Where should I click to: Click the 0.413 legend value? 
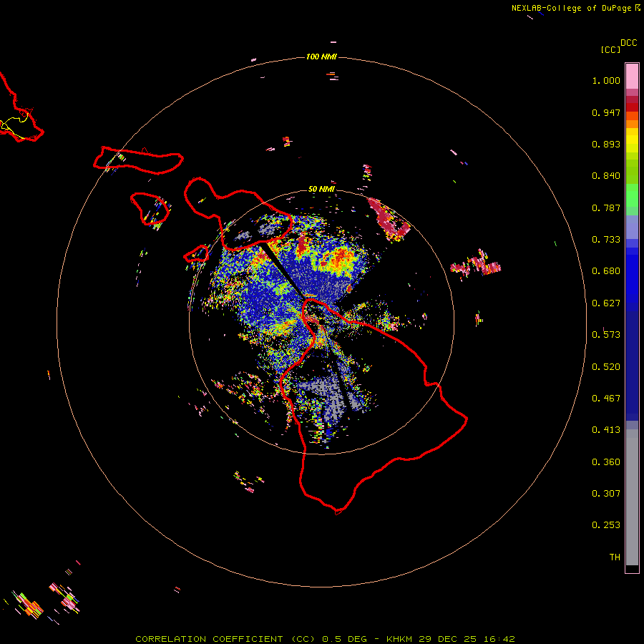[x=606, y=430]
